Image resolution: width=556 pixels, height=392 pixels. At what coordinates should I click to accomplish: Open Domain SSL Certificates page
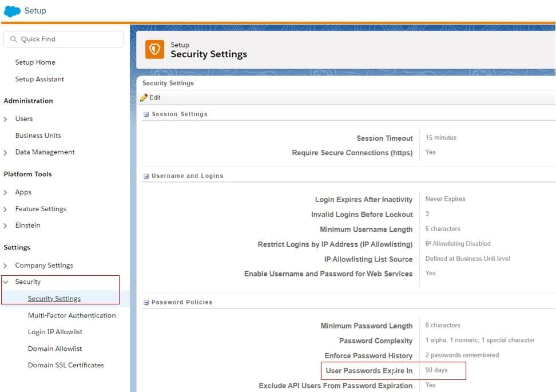click(x=66, y=365)
